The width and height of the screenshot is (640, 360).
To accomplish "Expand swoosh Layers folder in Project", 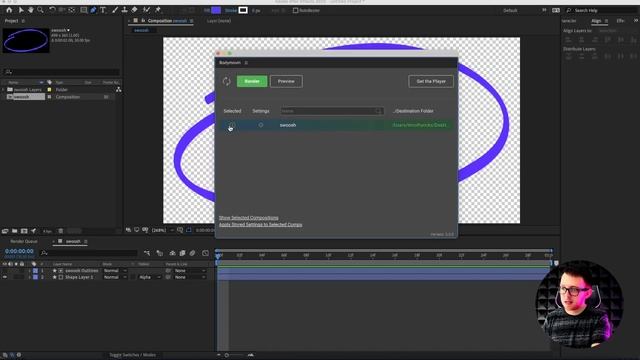I will (x=3, y=89).
